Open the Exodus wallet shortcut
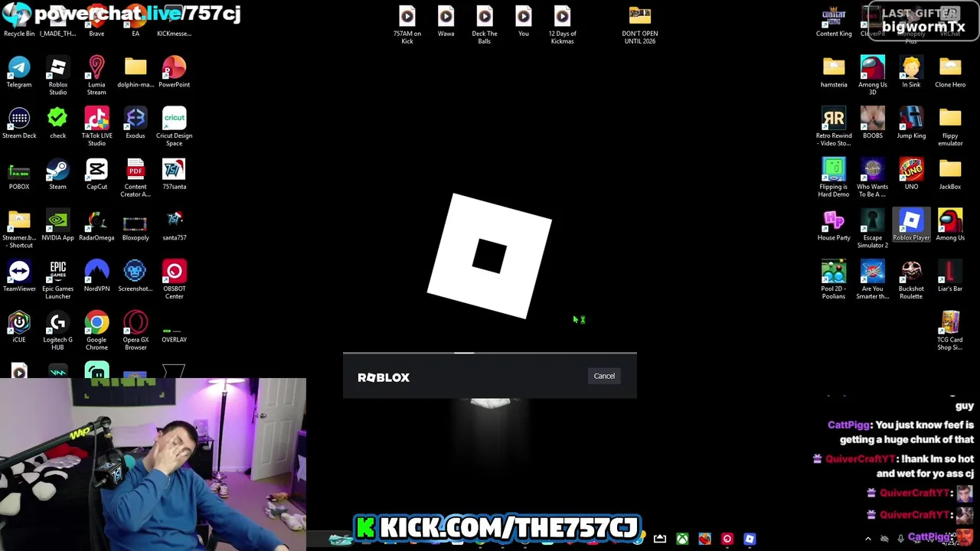 coord(136,122)
